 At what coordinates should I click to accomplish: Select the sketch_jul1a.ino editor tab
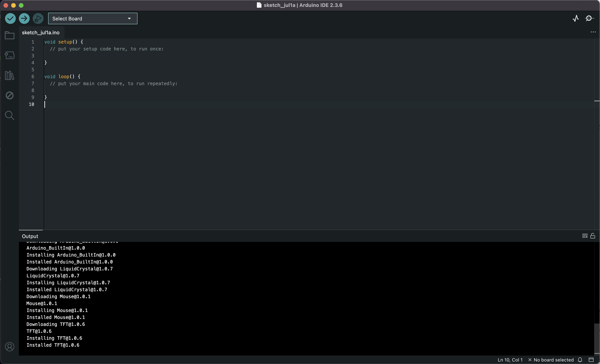pyautogui.click(x=41, y=32)
